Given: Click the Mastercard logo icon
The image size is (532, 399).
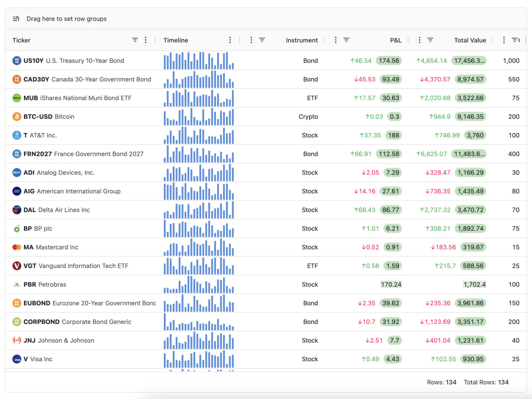Looking at the screenshot, I should (16, 247).
